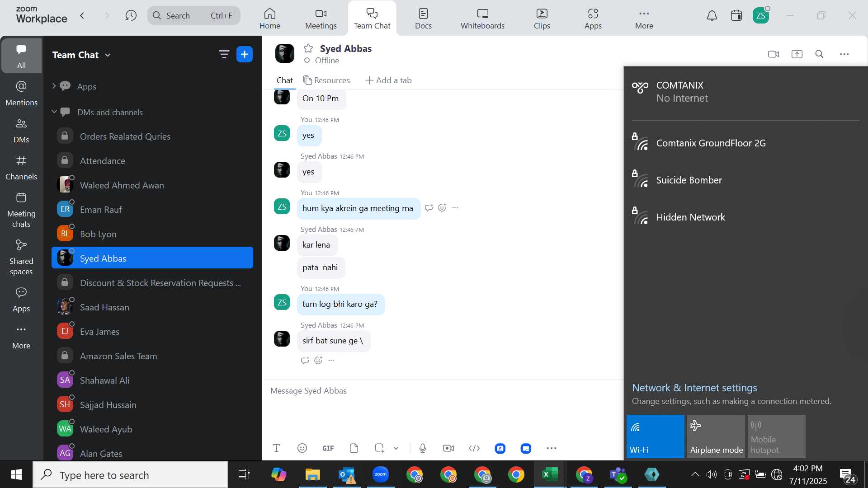
Task: Star the Syed Abbas conversation
Action: (308, 48)
